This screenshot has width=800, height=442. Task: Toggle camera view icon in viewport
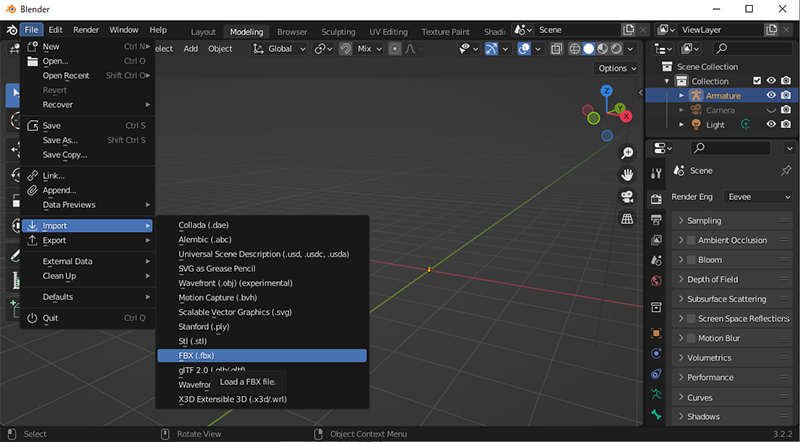tap(627, 197)
